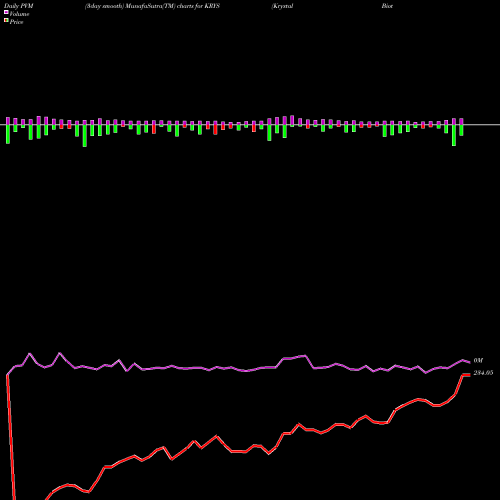Select the 'Volume' legend label
The image size is (500, 500).
[x=19, y=14]
